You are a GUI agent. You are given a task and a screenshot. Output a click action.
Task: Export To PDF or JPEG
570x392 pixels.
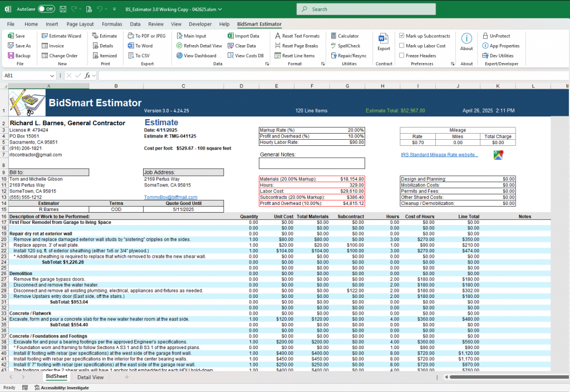point(146,36)
